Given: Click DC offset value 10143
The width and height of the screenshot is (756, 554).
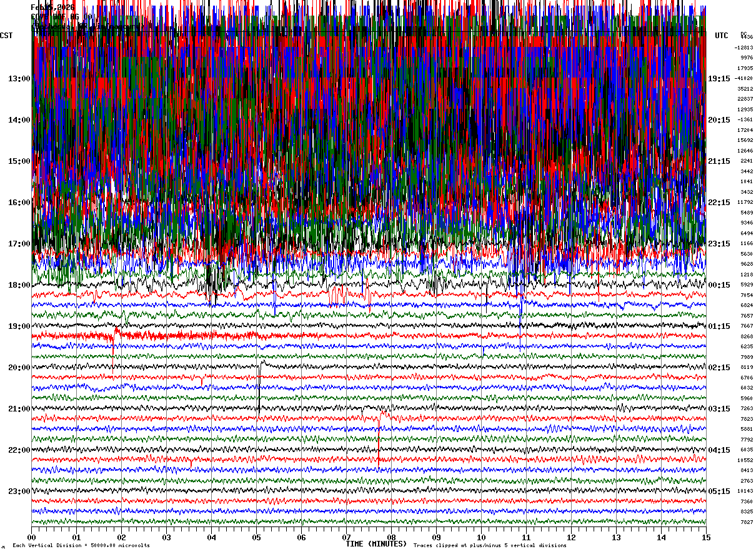Looking at the screenshot, I should coord(745,491).
